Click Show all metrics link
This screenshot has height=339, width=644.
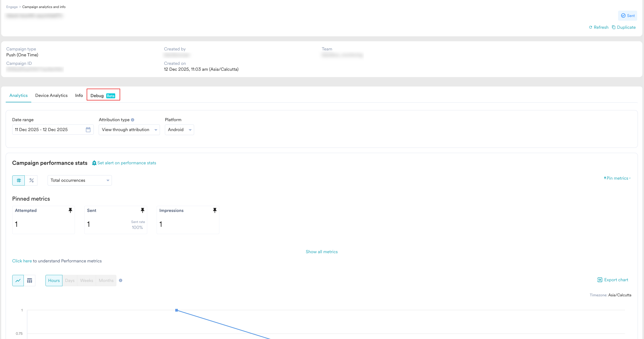pos(322,252)
